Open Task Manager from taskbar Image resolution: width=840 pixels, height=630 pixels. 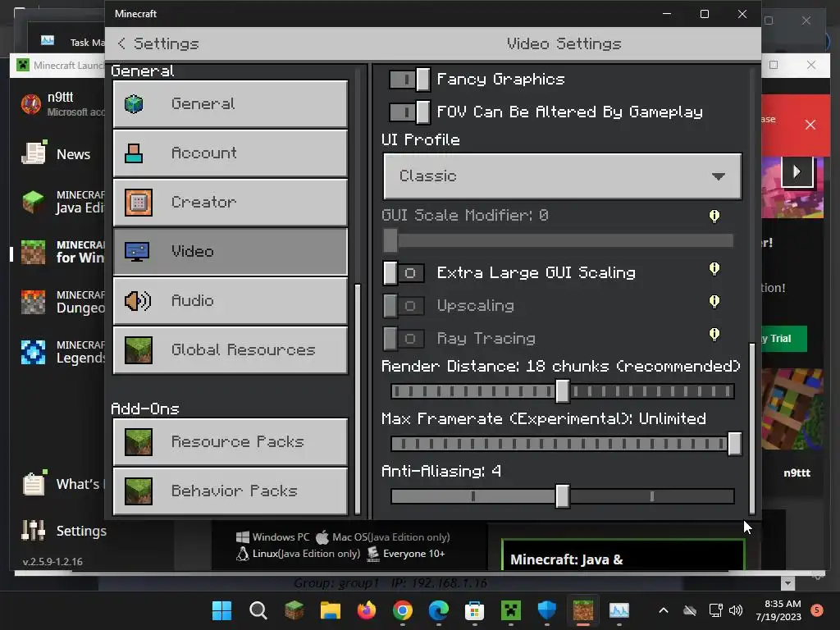[619, 610]
